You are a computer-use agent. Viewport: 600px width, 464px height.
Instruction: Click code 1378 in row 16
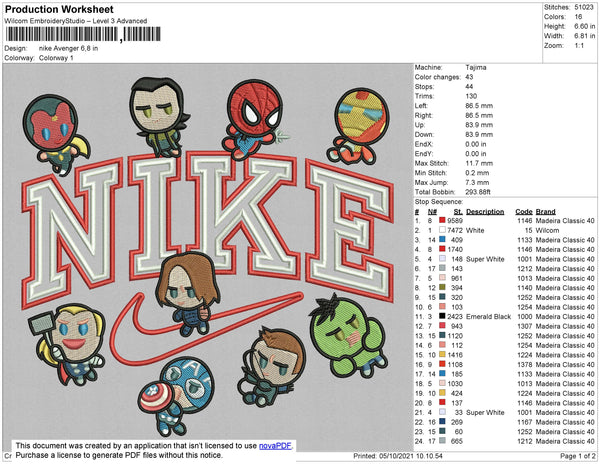tap(525, 364)
